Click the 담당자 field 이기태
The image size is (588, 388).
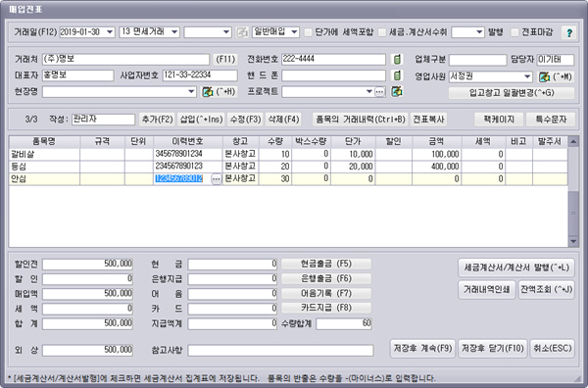click(556, 60)
